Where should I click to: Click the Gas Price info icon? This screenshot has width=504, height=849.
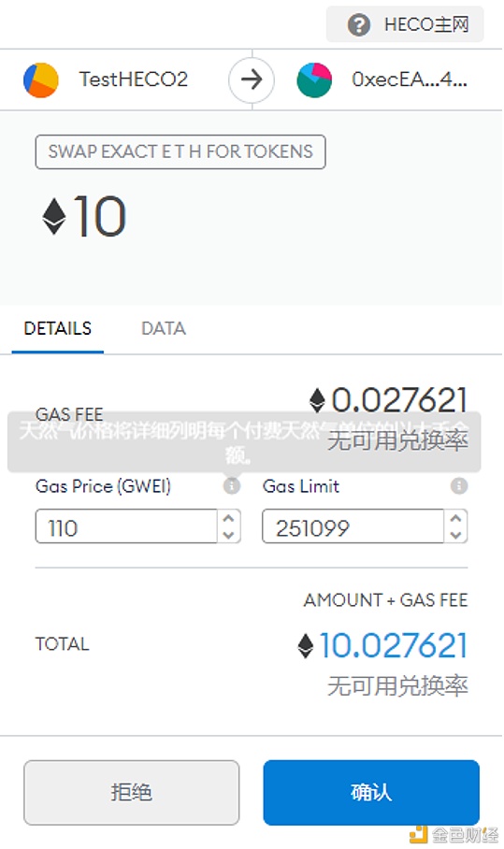(232, 485)
